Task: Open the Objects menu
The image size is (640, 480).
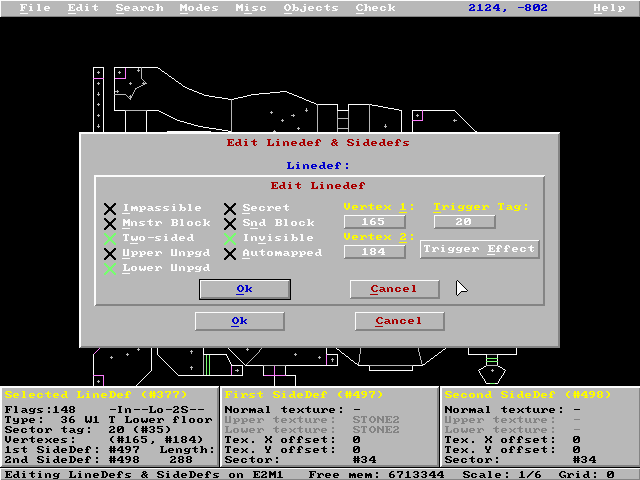Action: point(311,8)
